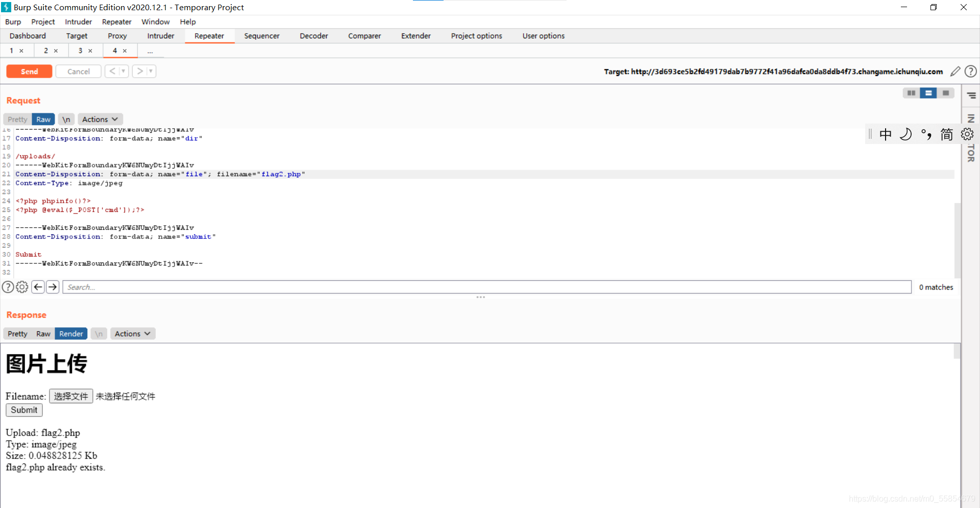Select Repeater request tab 3
Viewport: 980px width, 508px height.
click(x=80, y=51)
